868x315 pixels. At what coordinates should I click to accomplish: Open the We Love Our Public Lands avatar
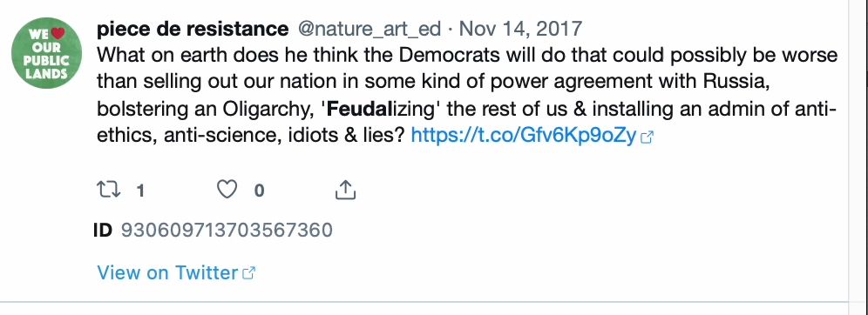coord(46,53)
